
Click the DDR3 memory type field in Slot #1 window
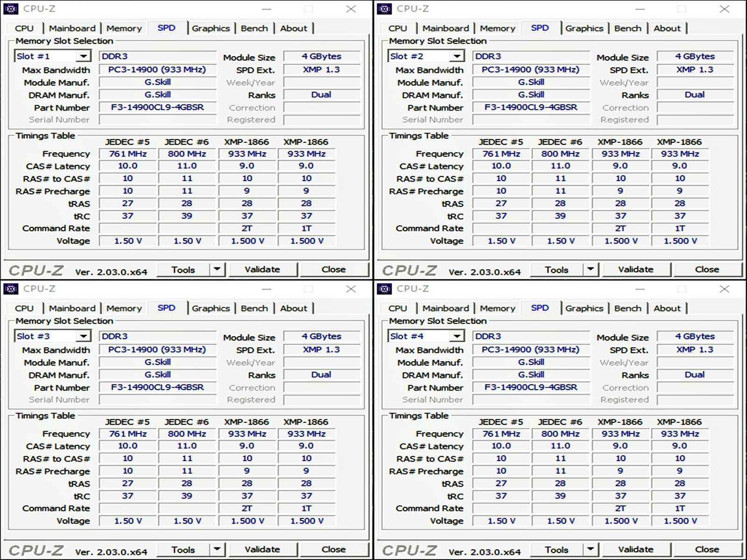(158, 56)
